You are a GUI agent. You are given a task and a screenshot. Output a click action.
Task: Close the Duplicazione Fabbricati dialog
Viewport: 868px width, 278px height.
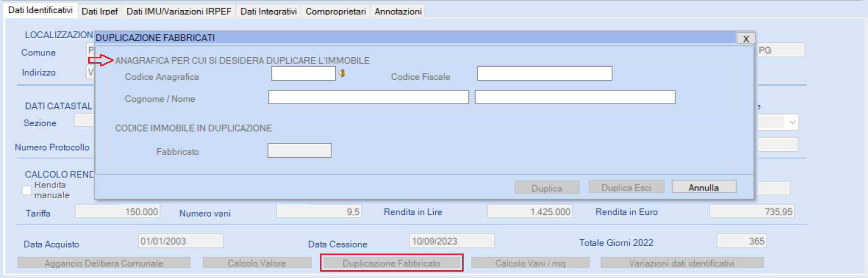[746, 39]
